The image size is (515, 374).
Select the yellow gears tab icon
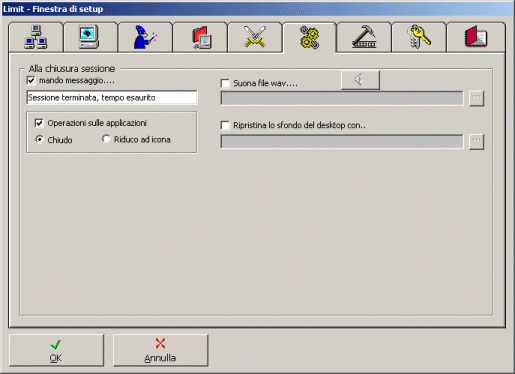[309, 37]
